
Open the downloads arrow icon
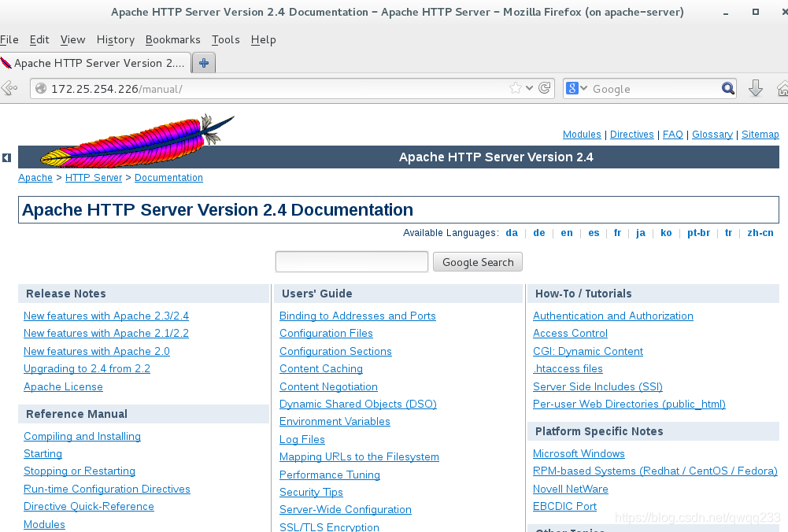(756, 88)
